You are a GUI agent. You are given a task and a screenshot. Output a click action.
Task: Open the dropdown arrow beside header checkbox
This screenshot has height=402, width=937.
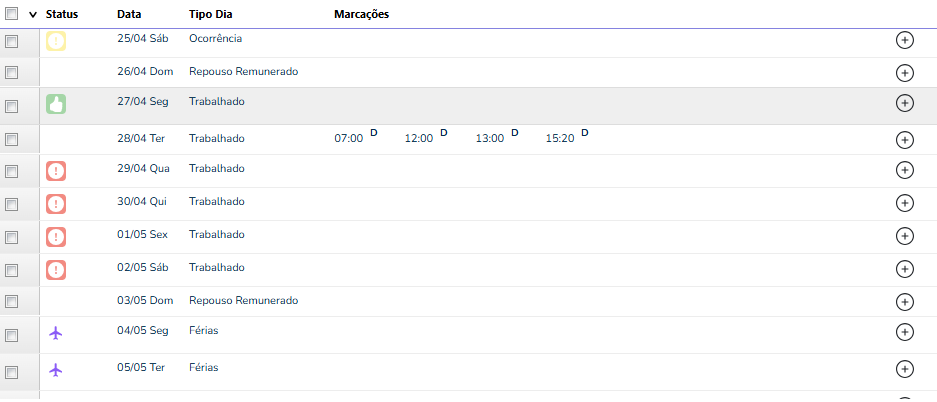[x=33, y=15]
